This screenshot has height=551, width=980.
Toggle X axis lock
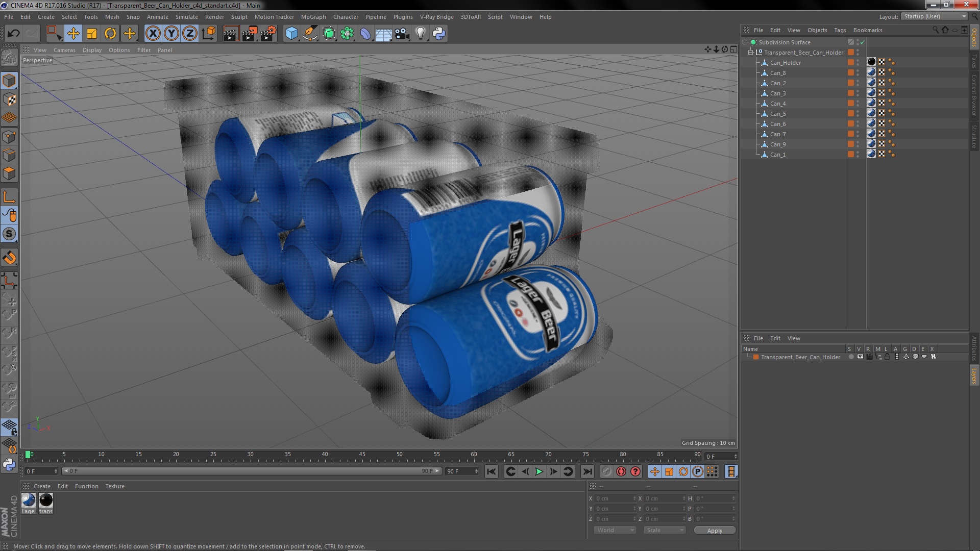point(153,34)
